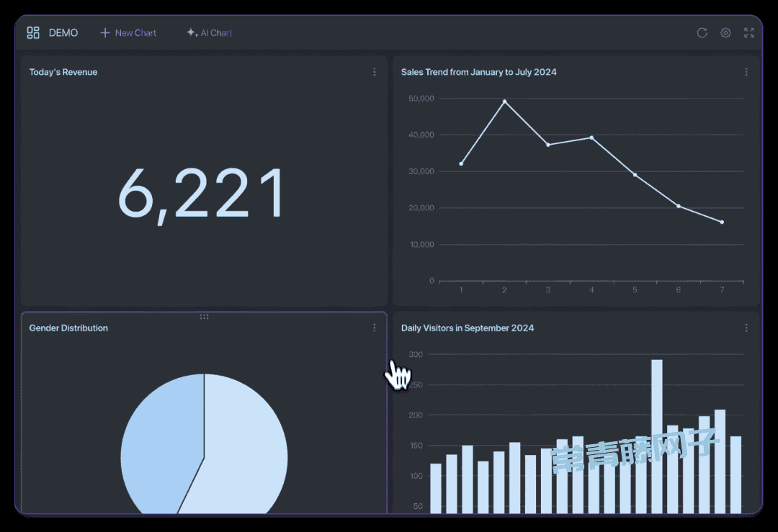The image size is (778, 532).
Task: Click the 50,000 y-axis label
Action: [x=421, y=99]
